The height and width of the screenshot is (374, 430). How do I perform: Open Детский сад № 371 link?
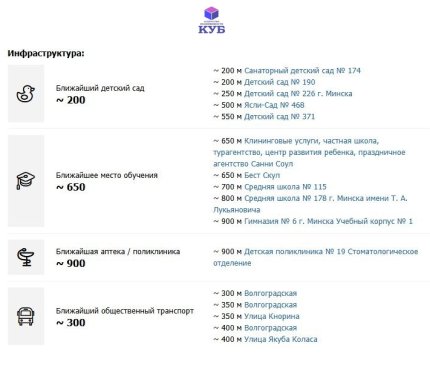279,117
